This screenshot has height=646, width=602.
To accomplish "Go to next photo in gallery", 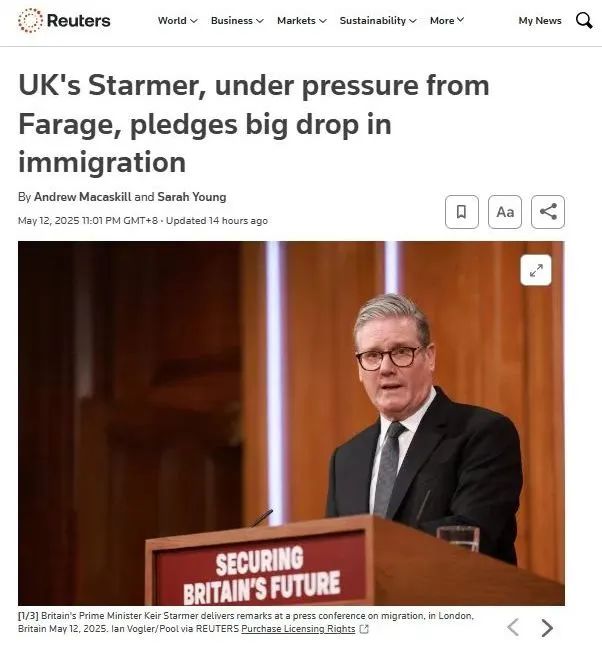I will (x=547, y=627).
